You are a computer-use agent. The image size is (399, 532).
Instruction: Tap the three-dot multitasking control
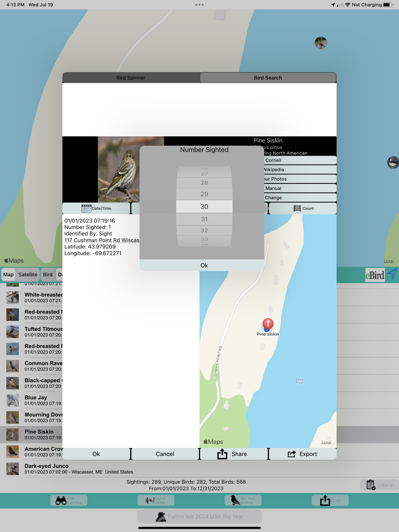[199, 5]
